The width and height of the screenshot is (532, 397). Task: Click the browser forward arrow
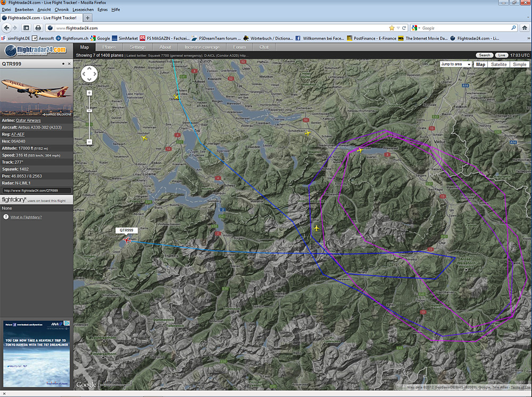click(x=15, y=28)
